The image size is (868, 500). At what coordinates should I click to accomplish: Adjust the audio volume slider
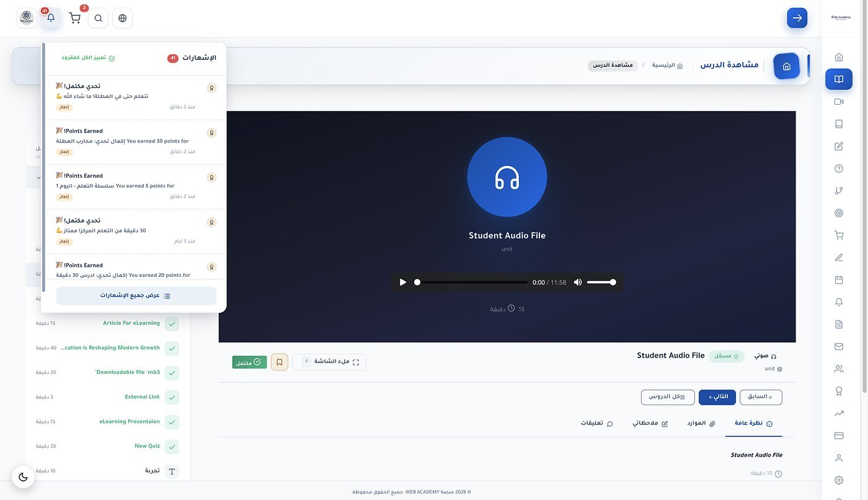click(601, 283)
